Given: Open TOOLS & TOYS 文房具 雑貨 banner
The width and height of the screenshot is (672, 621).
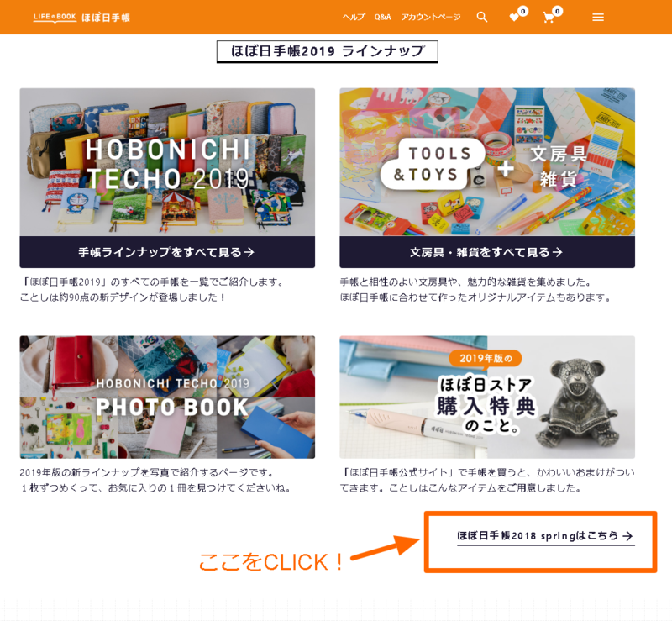Looking at the screenshot, I should [x=487, y=162].
